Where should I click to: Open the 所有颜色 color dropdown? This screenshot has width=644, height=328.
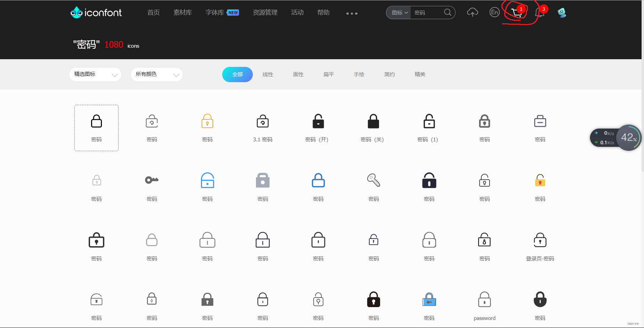[157, 75]
